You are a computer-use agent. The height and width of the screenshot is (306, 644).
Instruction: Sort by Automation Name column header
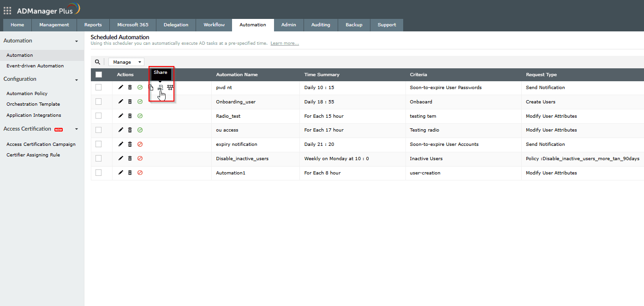(237, 75)
